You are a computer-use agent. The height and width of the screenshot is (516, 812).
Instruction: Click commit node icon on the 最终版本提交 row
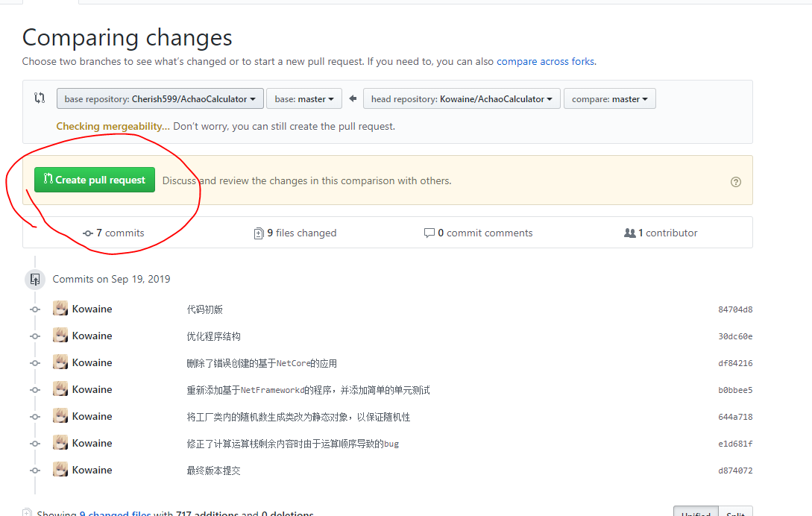[x=35, y=471]
